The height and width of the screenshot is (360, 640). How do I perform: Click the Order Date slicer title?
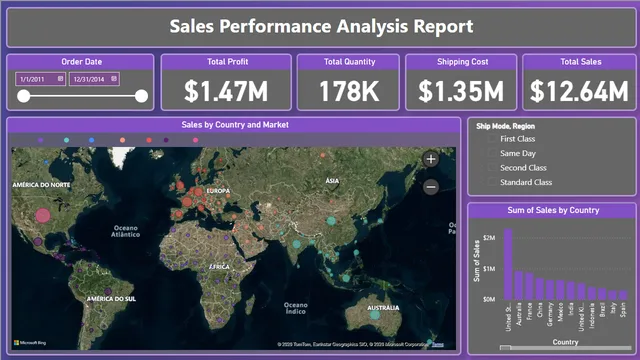coord(82,62)
